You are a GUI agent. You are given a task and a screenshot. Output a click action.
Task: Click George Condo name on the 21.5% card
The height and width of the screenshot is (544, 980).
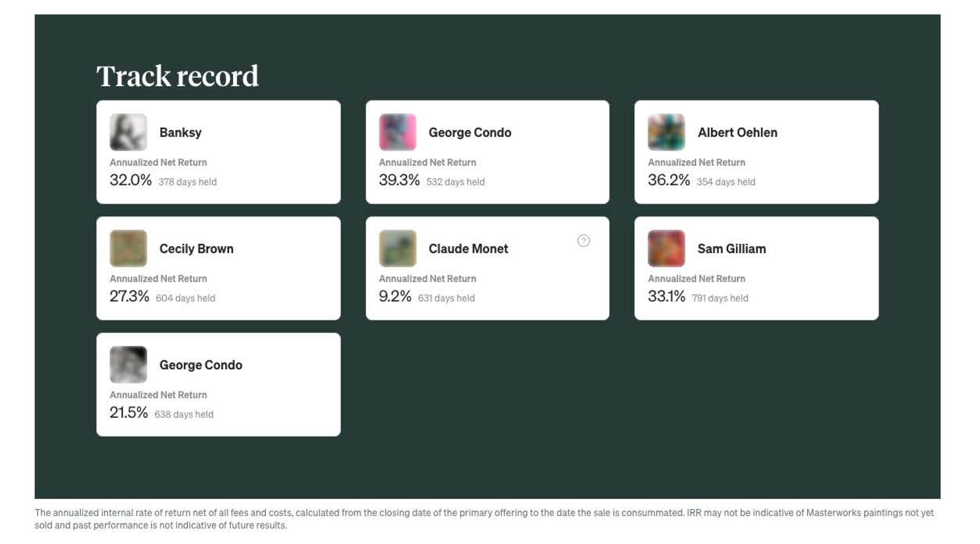[x=201, y=365]
